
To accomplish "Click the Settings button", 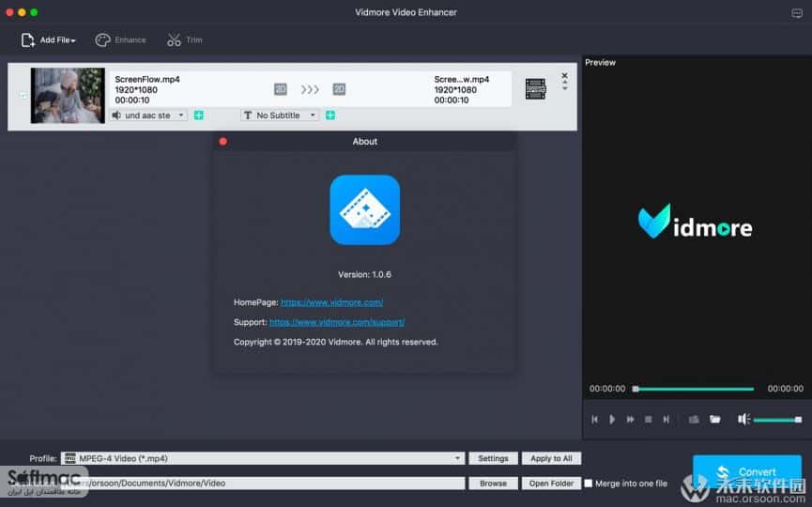I will pos(493,458).
